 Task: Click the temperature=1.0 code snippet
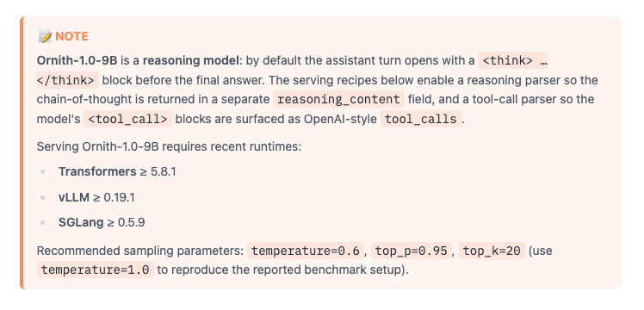click(96, 270)
